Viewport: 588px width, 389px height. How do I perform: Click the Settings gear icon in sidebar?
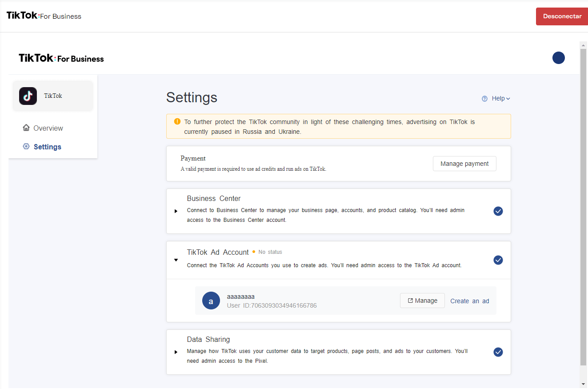[x=26, y=147]
